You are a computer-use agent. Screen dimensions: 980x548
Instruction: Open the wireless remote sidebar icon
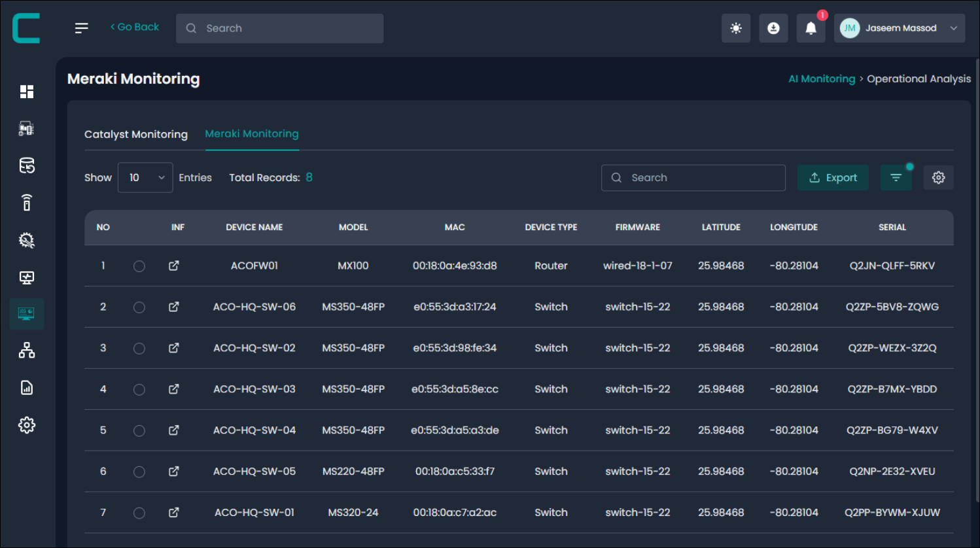point(27,203)
